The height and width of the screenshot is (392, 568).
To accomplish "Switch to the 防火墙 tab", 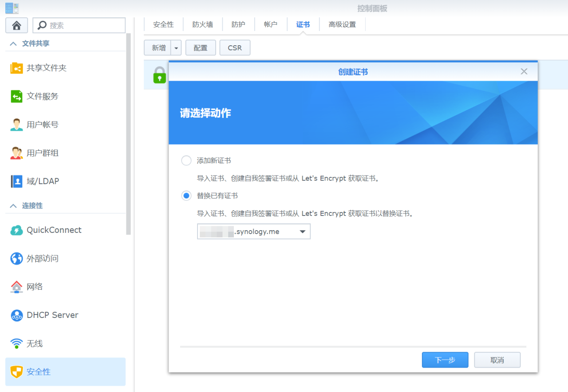I will 202,24.
